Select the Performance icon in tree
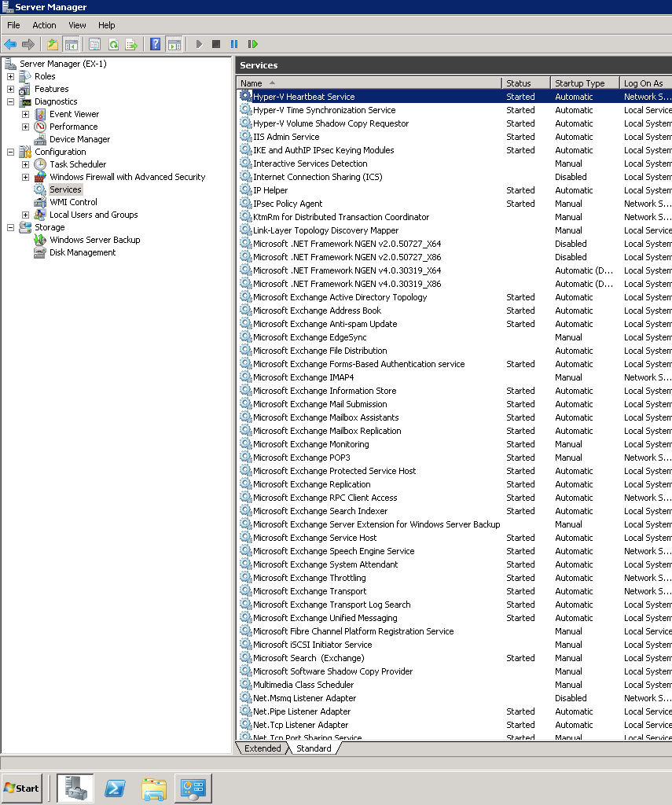The image size is (672, 805). tap(40, 127)
